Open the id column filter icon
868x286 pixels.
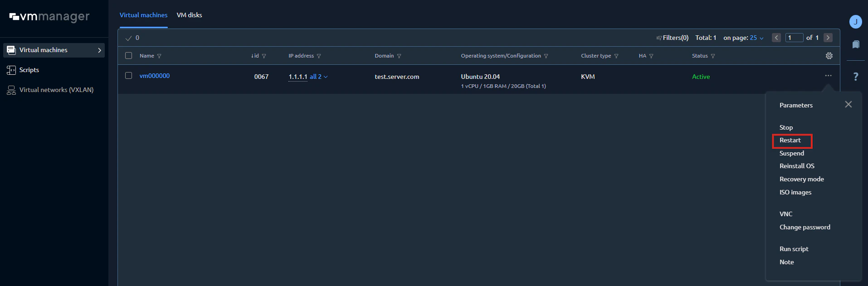coord(264,56)
